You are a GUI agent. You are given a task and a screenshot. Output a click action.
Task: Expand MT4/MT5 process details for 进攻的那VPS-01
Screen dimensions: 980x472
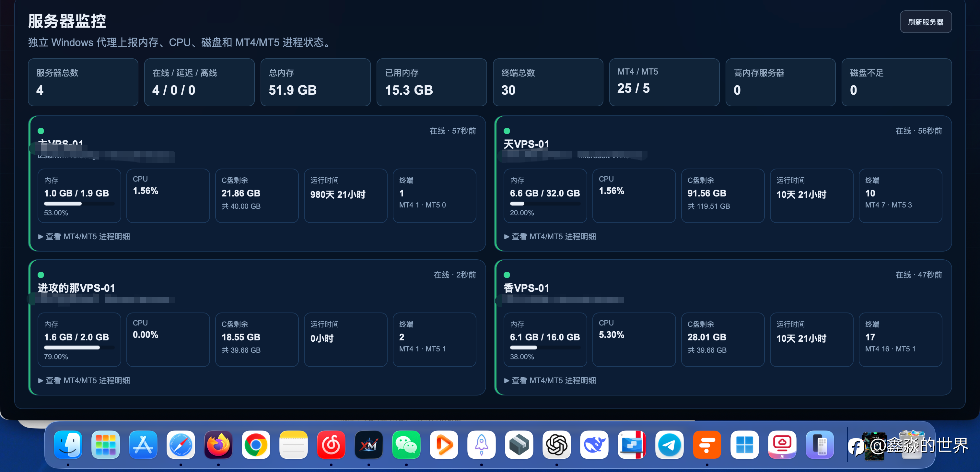tap(84, 380)
